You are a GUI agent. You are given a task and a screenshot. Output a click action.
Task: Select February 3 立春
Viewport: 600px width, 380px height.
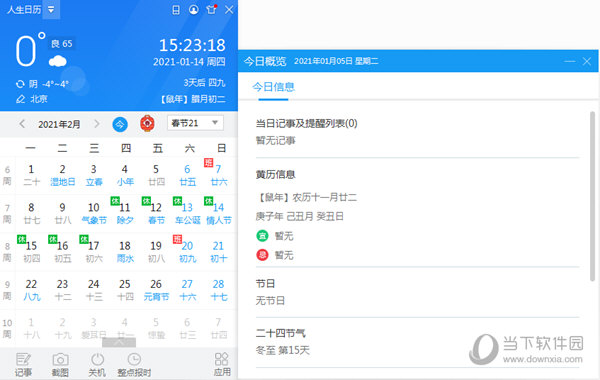tap(94, 175)
